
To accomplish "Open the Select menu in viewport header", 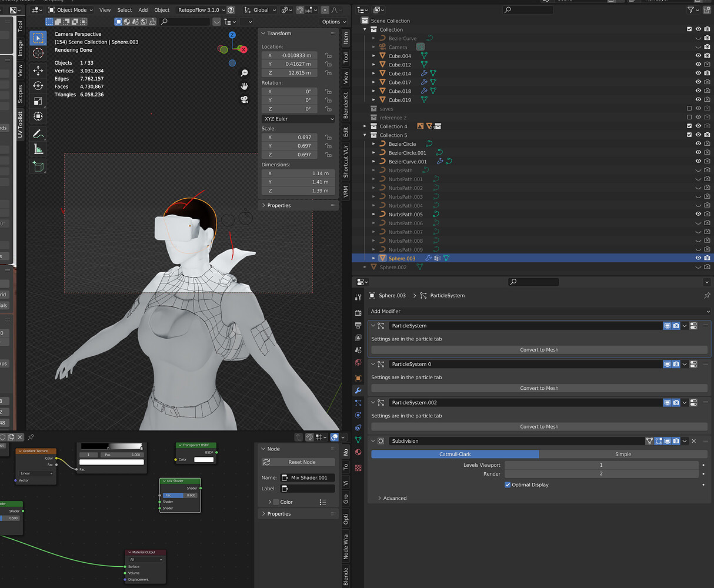I will pyautogui.click(x=125, y=10).
